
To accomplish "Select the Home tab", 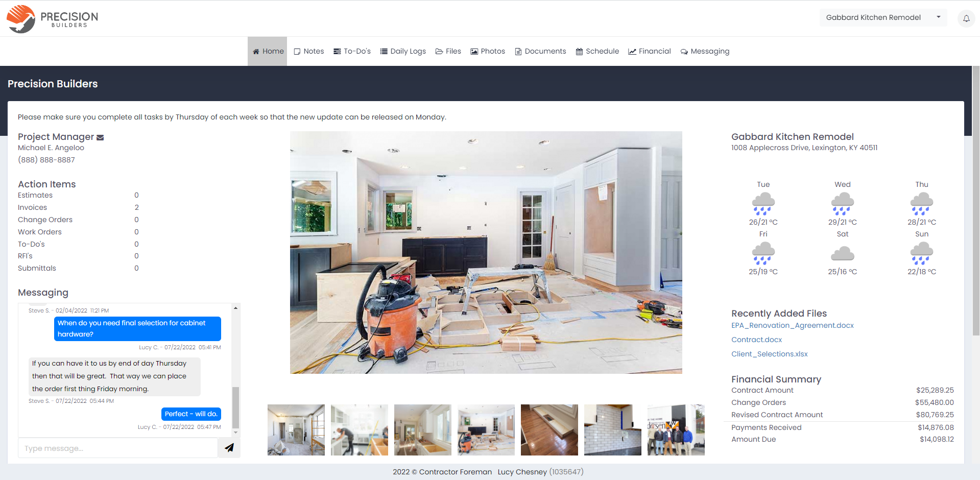I will point(267,51).
